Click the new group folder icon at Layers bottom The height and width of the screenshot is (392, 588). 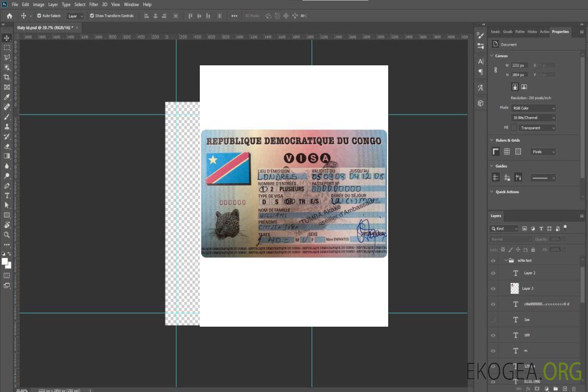pyautogui.click(x=555, y=389)
